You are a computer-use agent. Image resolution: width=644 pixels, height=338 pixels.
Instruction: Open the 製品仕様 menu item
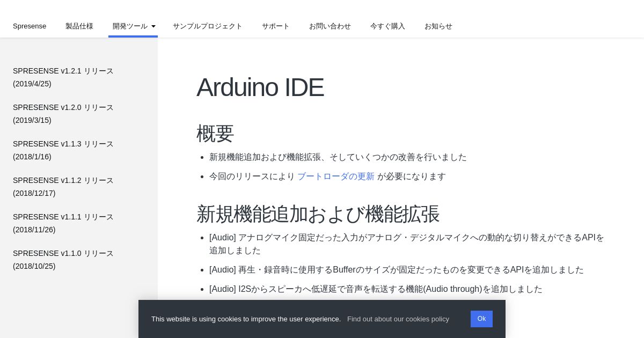tap(79, 26)
